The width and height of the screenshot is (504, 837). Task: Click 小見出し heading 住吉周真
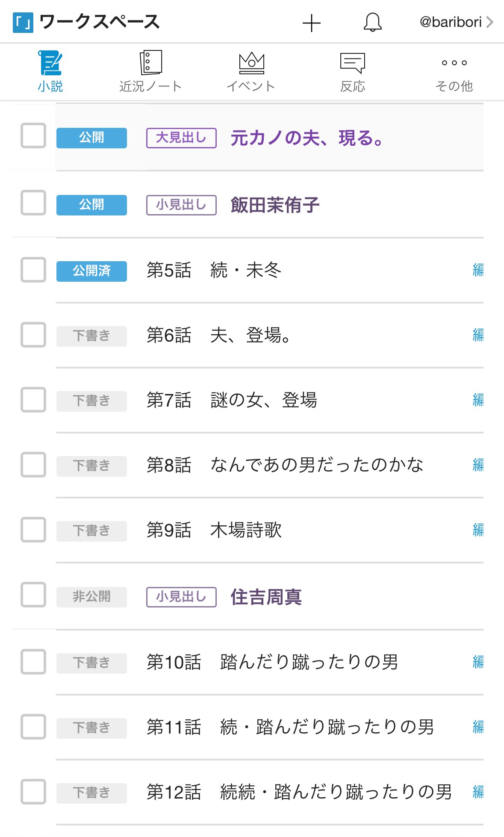266,597
